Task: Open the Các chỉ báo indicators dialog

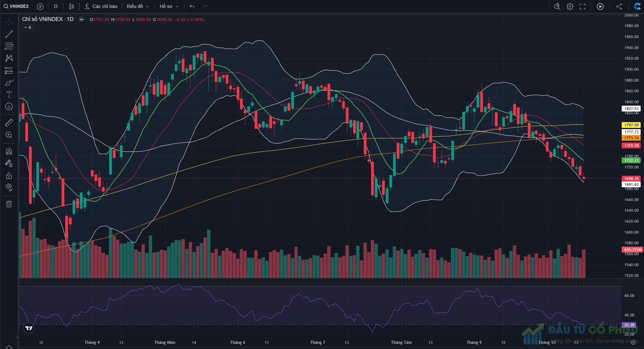Action: click(101, 6)
